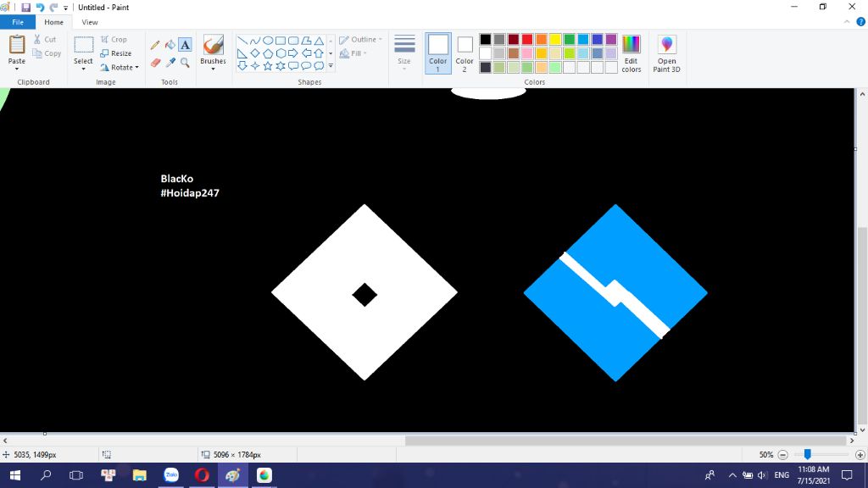Select the Eraser tool
868x488 pixels.
tap(155, 63)
